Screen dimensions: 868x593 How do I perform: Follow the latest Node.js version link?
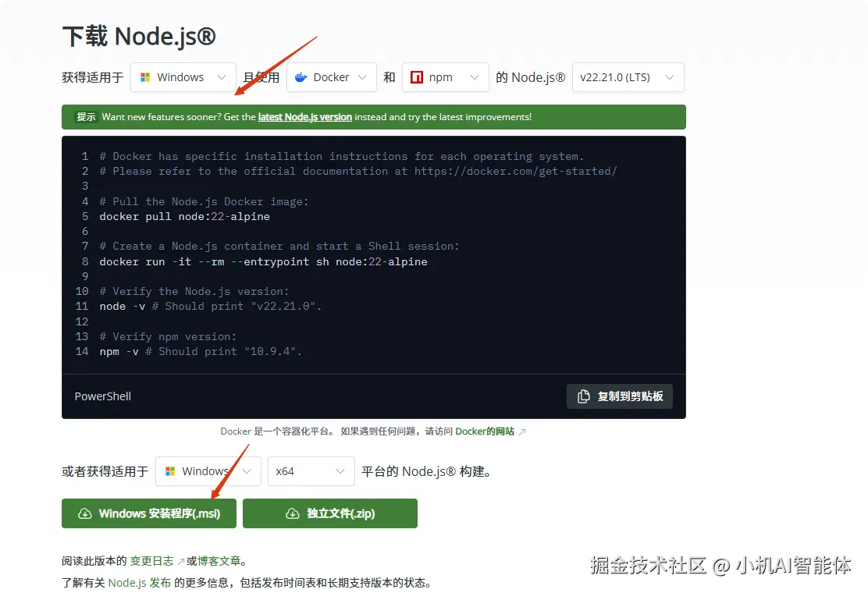point(305,117)
